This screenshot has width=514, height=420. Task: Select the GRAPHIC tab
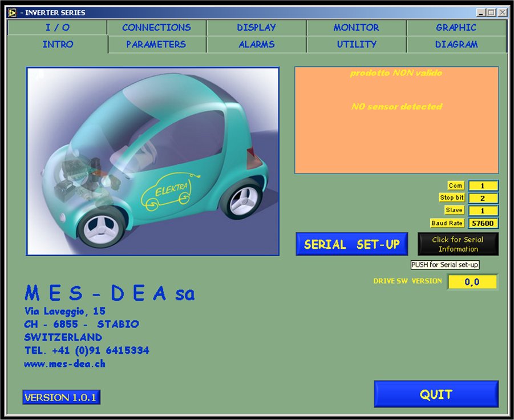tap(456, 27)
